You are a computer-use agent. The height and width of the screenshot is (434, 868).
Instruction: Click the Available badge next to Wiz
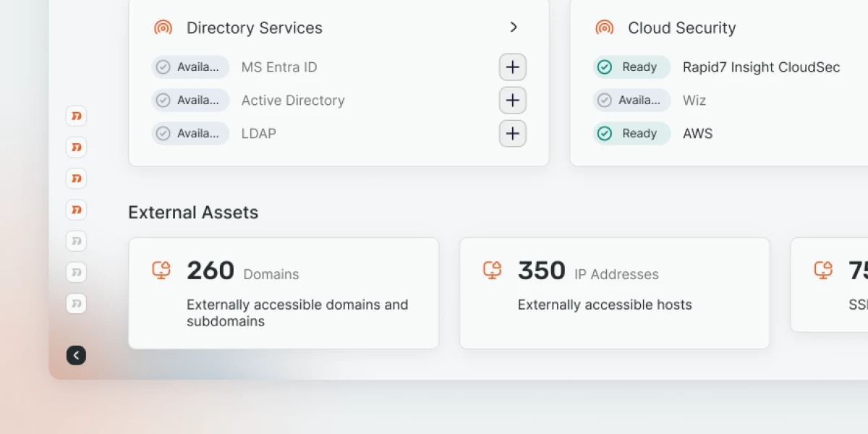click(631, 101)
